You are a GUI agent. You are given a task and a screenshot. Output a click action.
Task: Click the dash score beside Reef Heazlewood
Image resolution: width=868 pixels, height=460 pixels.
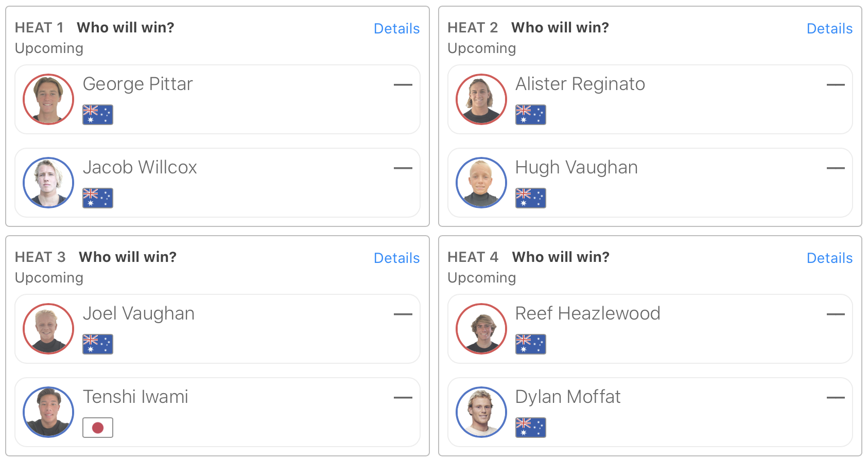pyautogui.click(x=835, y=314)
